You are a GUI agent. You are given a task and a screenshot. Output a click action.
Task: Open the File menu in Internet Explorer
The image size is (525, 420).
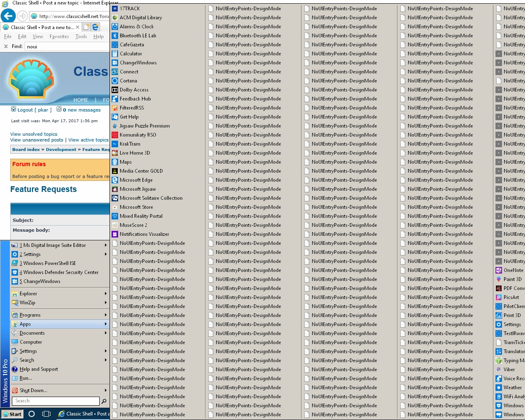click(x=8, y=37)
